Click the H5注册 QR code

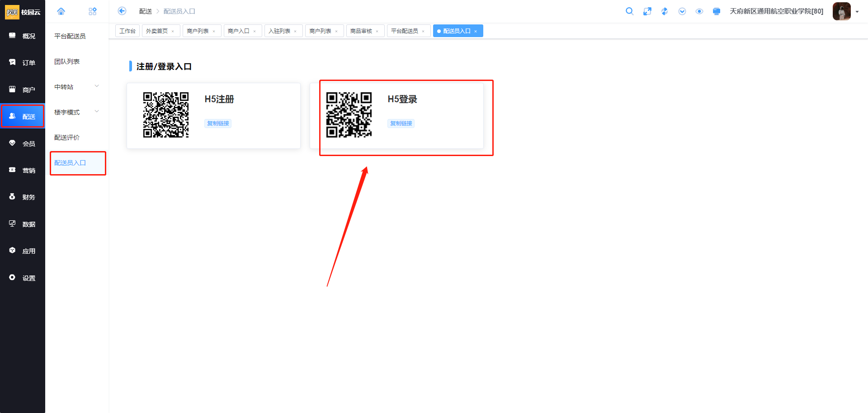(x=166, y=115)
